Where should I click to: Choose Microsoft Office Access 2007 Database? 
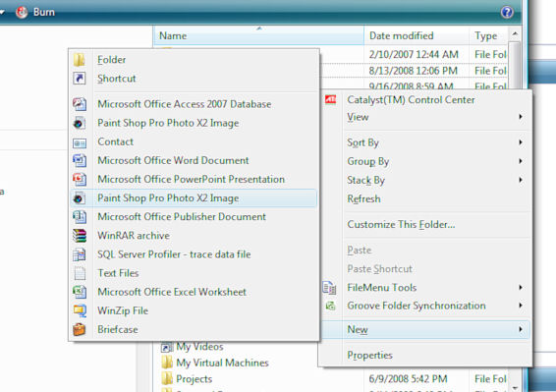click(x=194, y=104)
